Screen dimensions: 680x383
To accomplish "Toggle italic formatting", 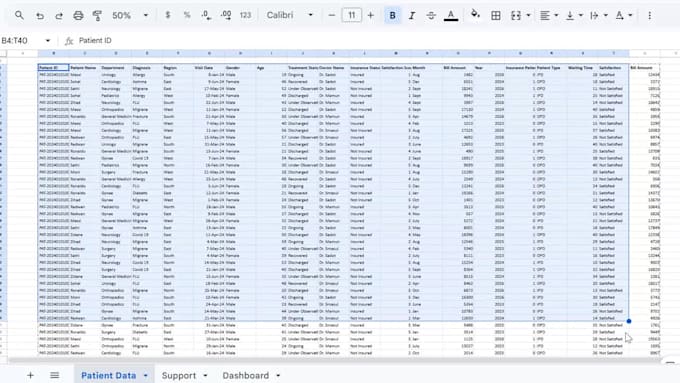I will coord(412,16).
